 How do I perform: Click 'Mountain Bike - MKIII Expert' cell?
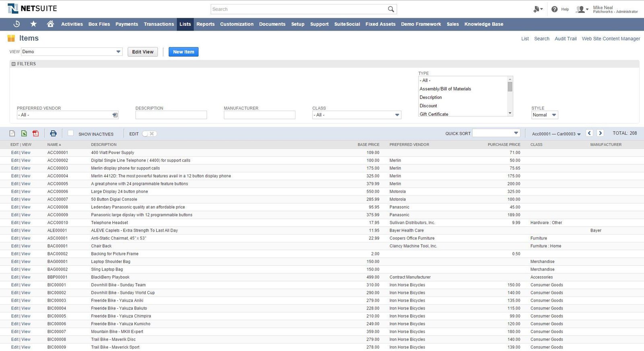pos(117,332)
